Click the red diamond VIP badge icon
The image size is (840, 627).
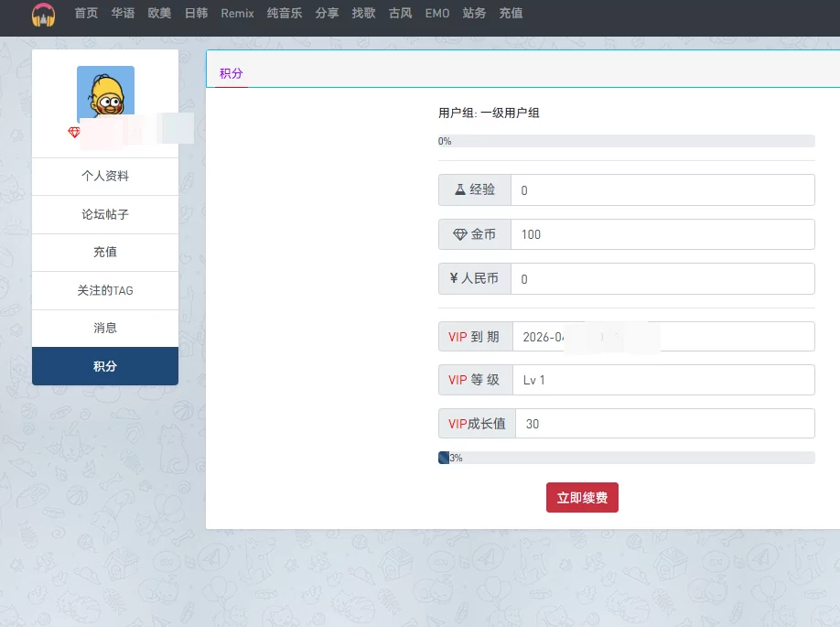pos(74,132)
